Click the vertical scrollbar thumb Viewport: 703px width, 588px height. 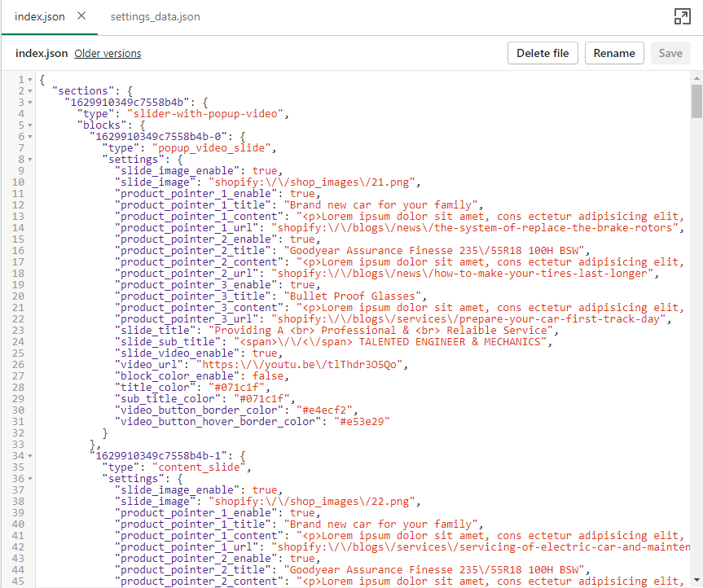tap(696, 101)
